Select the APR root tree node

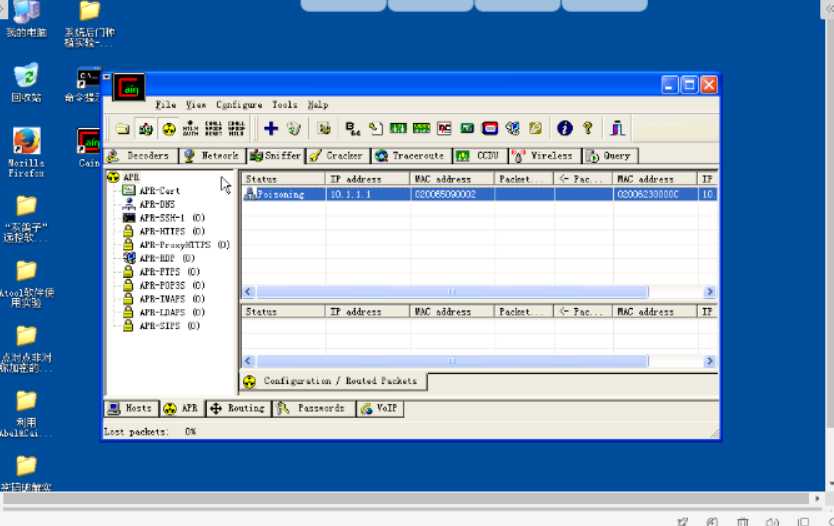131,177
